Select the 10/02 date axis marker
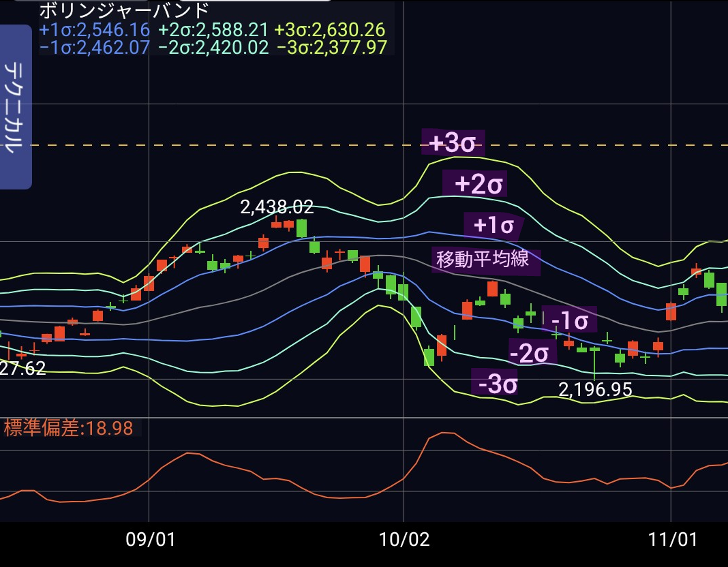Image resolution: width=728 pixels, height=567 pixels. click(404, 540)
